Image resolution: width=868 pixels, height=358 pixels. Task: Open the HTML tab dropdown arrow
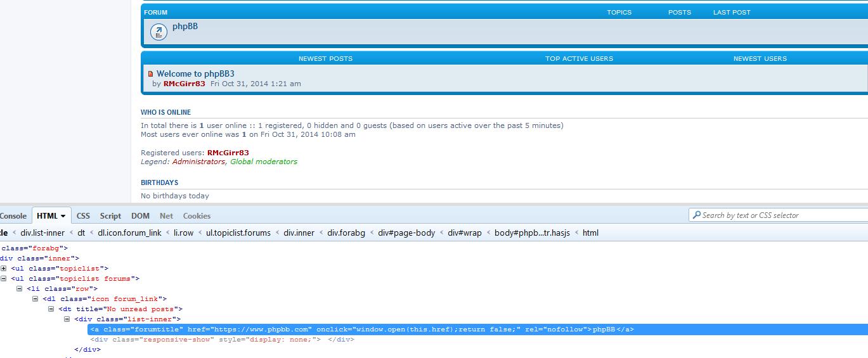(x=63, y=216)
